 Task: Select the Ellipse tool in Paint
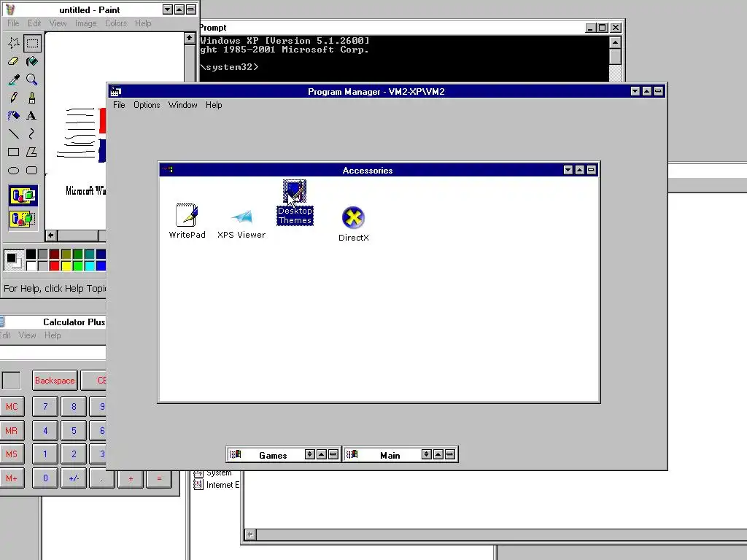(13, 170)
